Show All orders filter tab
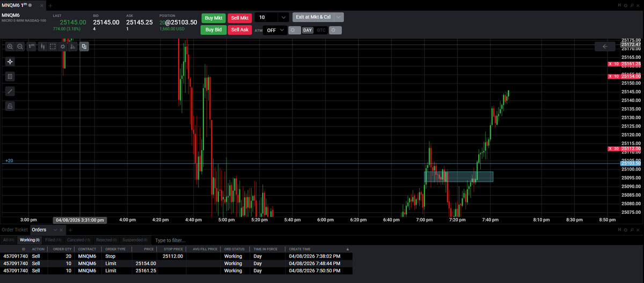Viewport: 644px width, 283px height. [8, 240]
